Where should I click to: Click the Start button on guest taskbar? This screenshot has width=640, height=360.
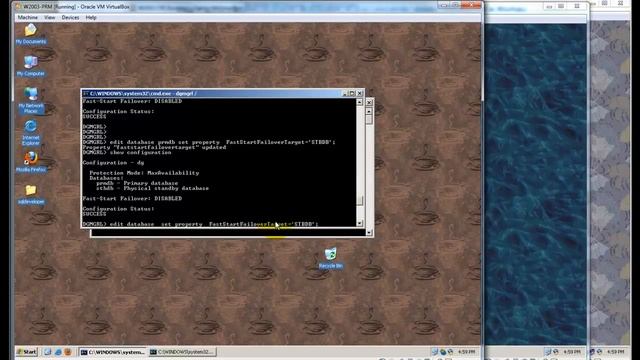pos(27,352)
